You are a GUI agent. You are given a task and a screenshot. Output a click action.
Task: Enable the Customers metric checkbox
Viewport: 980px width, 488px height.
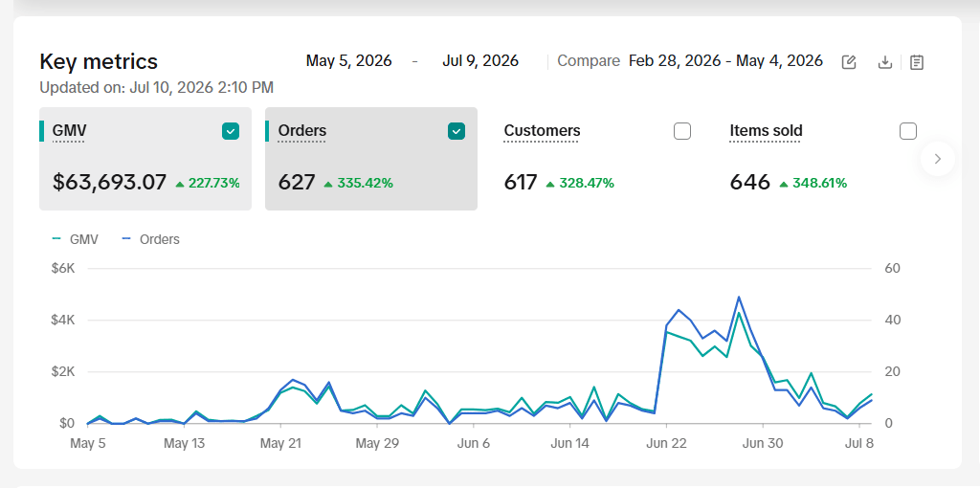(681, 131)
